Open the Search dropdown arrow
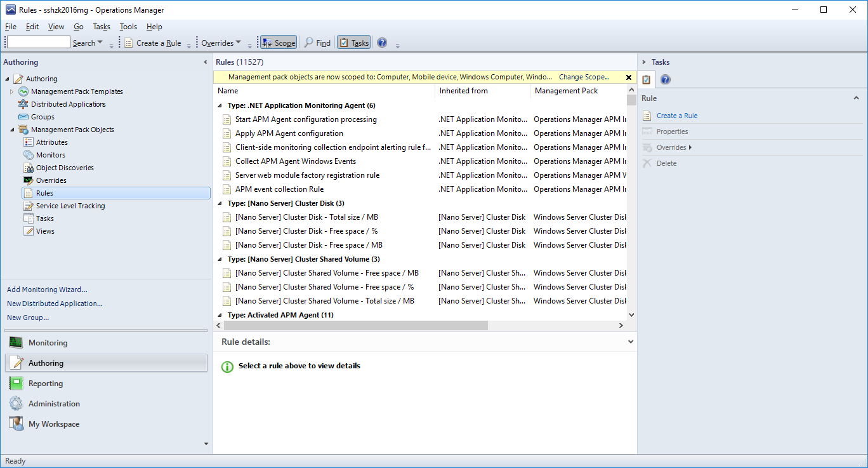The image size is (868, 468). (100, 43)
